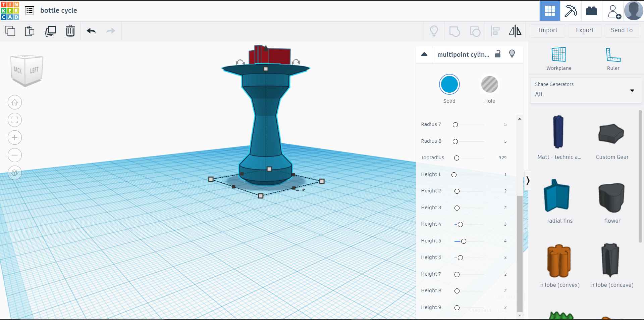Adjust the Height 5 slider
This screenshot has width=644, height=320.
point(463,241)
